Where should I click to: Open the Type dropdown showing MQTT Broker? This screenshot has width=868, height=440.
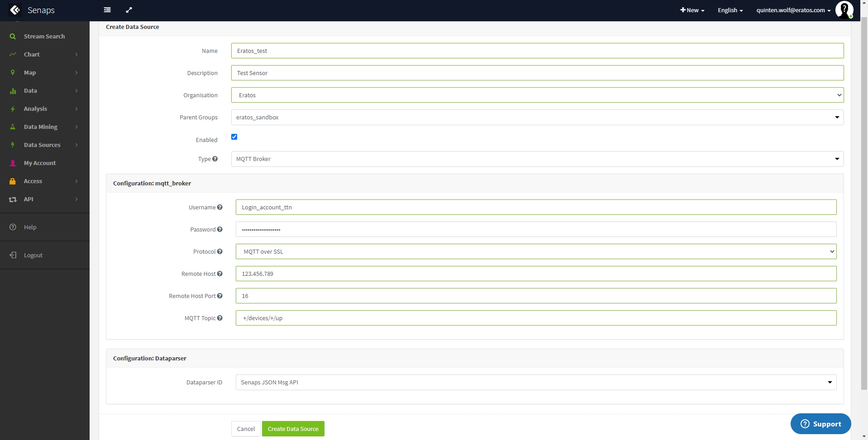[537, 159]
